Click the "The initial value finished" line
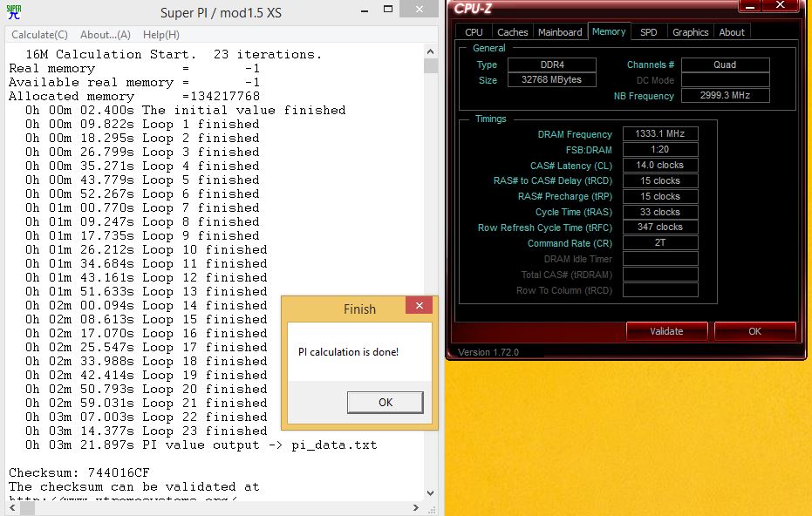 click(x=186, y=110)
